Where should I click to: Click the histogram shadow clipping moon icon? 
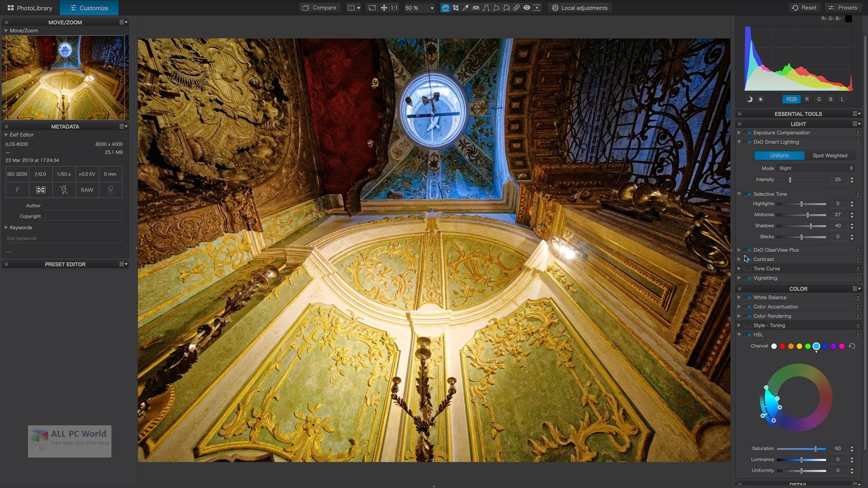(x=750, y=99)
